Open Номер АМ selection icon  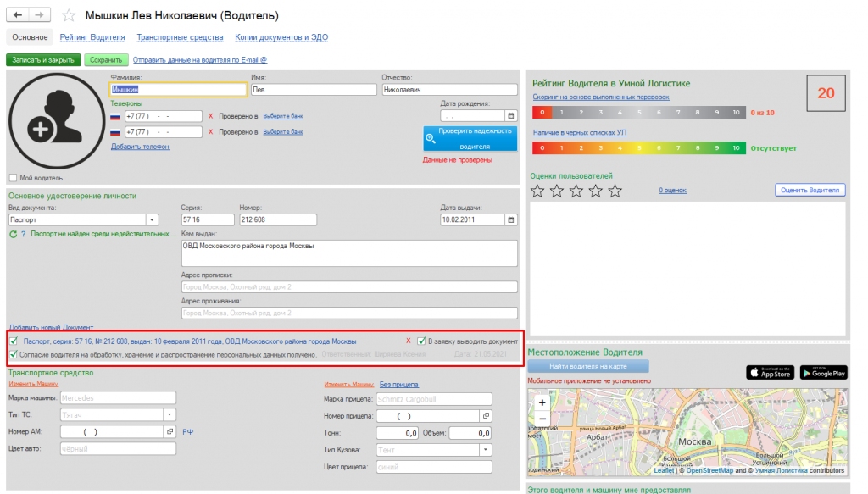[x=170, y=431]
